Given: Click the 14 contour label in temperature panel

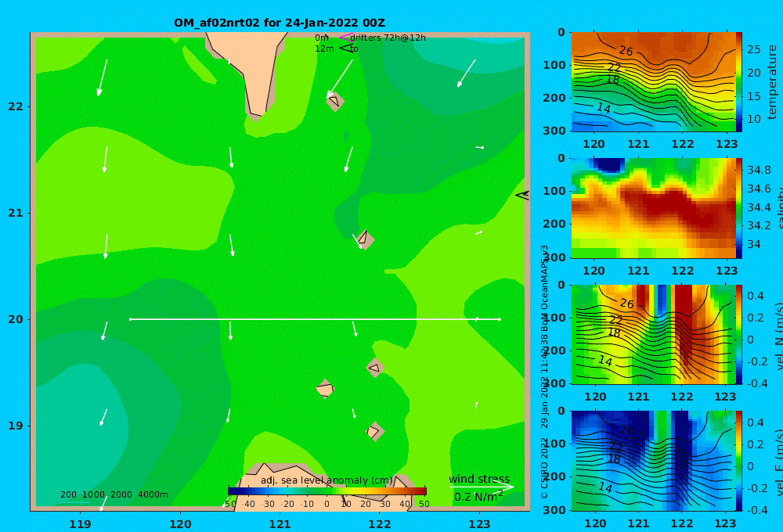Looking at the screenshot, I should (604, 108).
